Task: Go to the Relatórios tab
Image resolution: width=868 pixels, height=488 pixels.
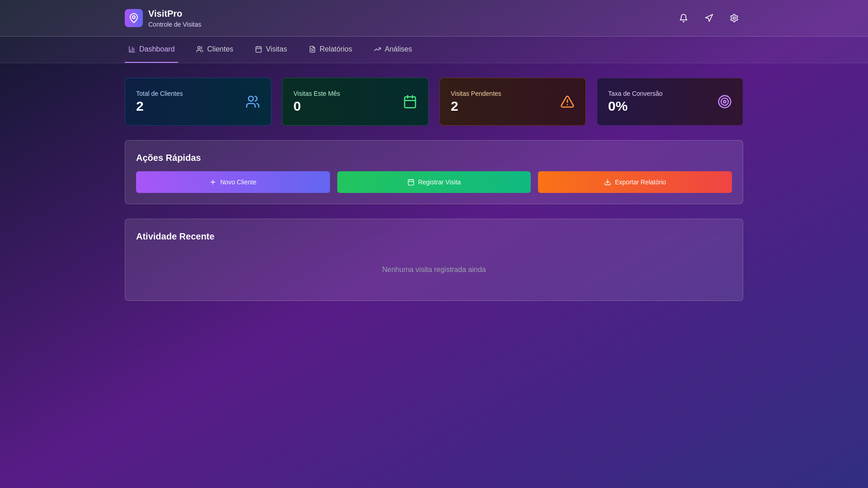Action: click(330, 49)
